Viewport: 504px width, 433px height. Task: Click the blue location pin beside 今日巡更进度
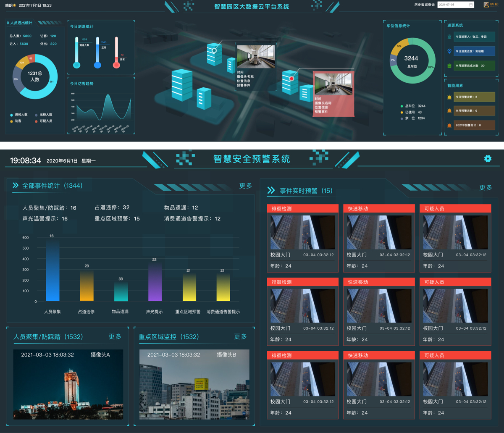[x=449, y=51]
